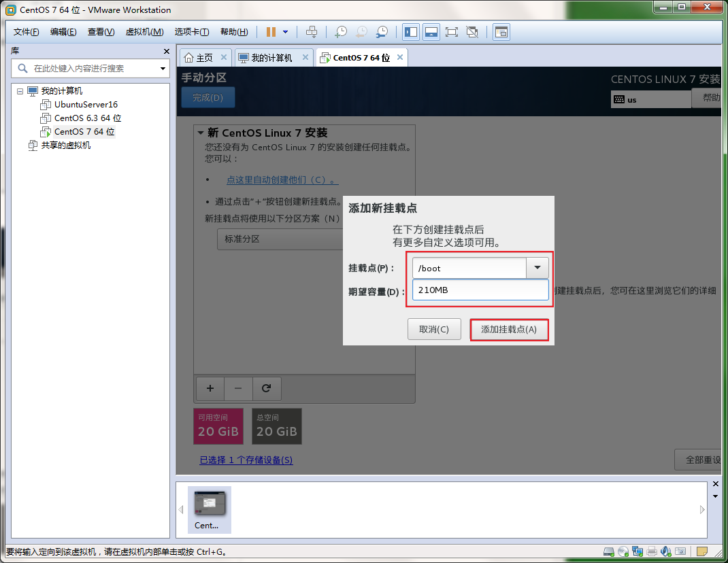This screenshot has height=563, width=728.
Task: Close the 我的计算机 tab
Action: [305, 57]
